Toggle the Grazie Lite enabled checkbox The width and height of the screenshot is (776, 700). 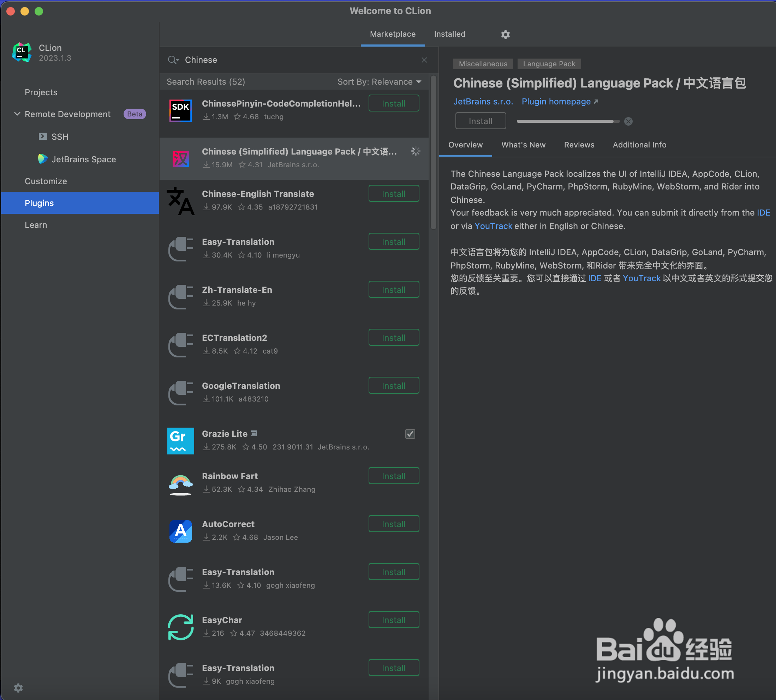tap(410, 434)
